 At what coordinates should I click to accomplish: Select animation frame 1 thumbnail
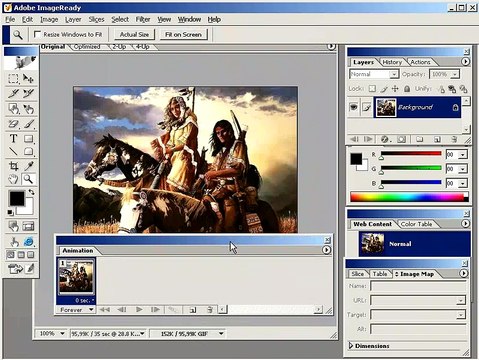tap(76, 277)
